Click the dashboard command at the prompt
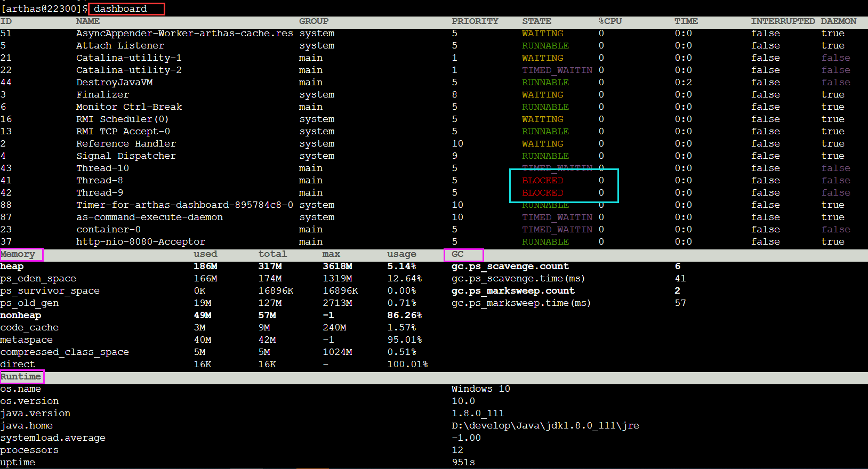The image size is (868, 469). [x=120, y=9]
